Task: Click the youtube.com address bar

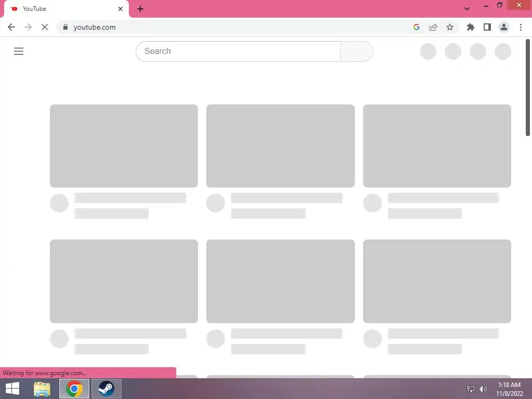Action: click(x=234, y=27)
